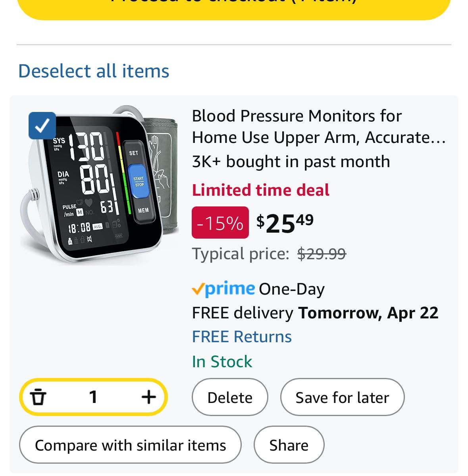Click the prime logo badge
This screenshot has width=468, height=476.
[x=223, y=288]
